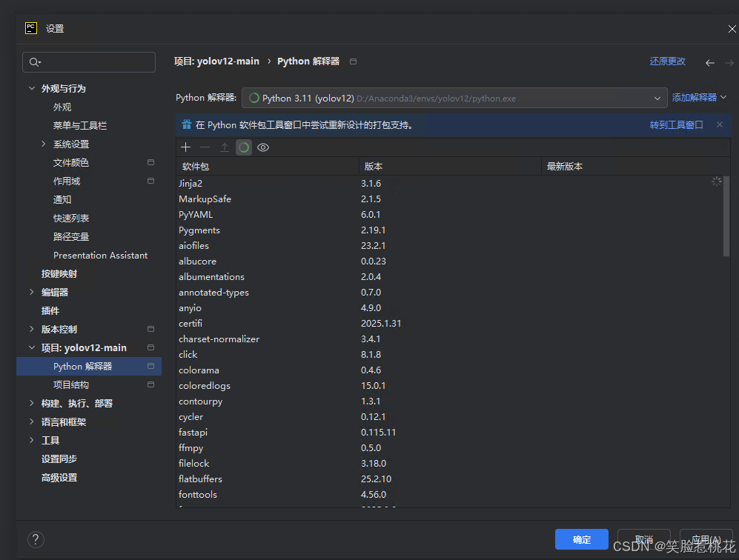Open 按键映射 settings
This screenshot has width=739, height=560.
click(x=59, y=273)
